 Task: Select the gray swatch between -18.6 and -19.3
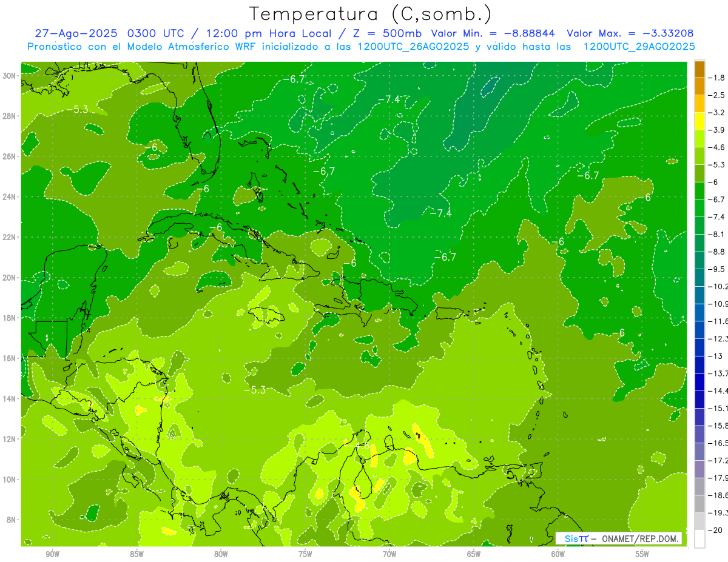click(x=699, y=504)
